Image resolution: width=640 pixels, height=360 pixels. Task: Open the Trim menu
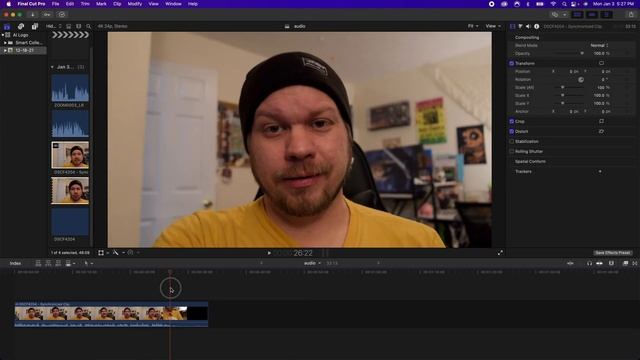pos(85,4)
